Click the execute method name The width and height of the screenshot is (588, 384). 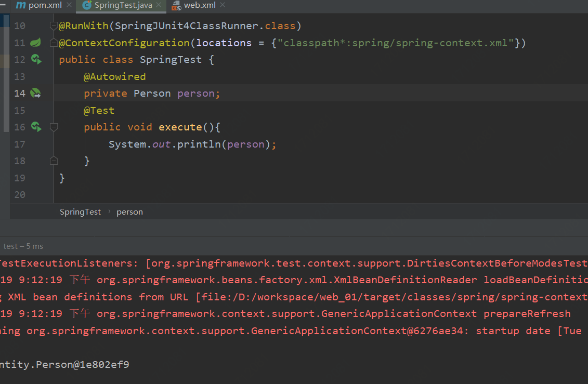[x=180, y=127]
